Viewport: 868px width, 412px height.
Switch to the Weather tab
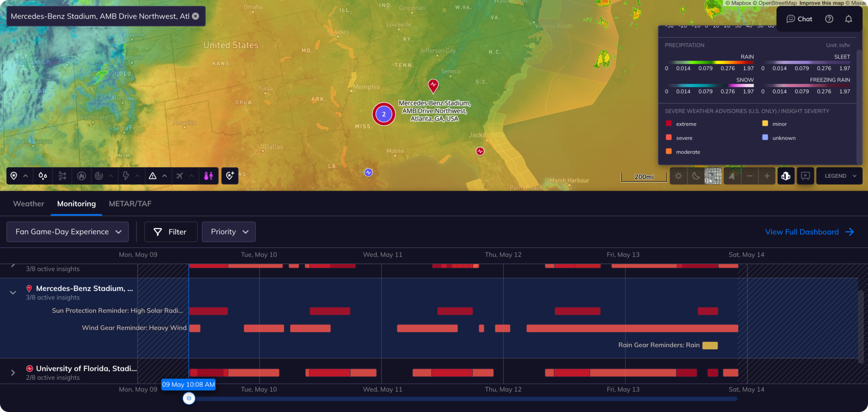[28, 204]
